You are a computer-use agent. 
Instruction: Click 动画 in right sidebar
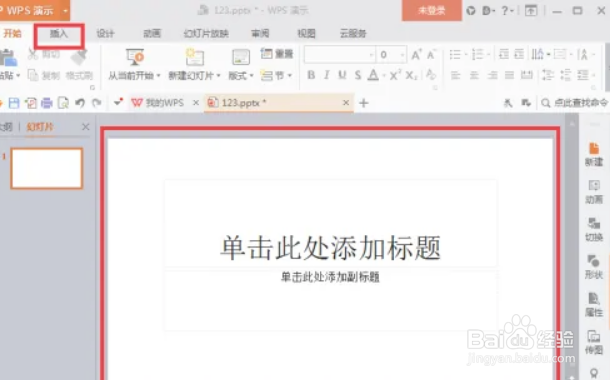point(594,192)
